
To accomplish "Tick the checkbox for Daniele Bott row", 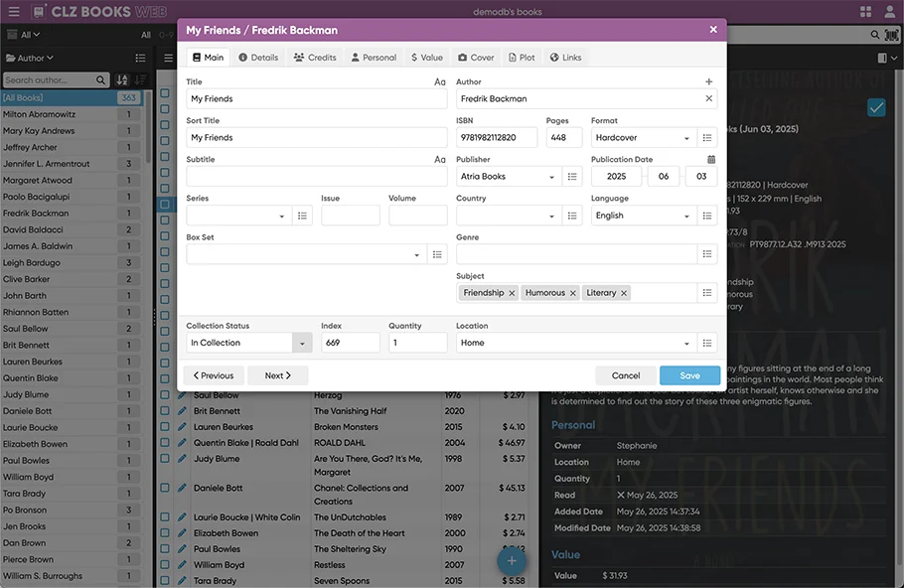I will [x=165, y=488].
